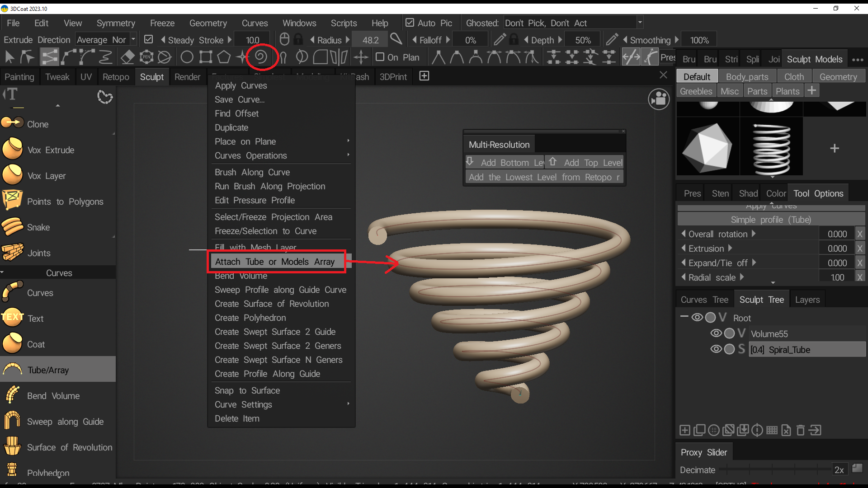The height and width of the screenshot is (488, 868).
Task: Select the spiral curve tool in toolbar
Action: (261, 57)
